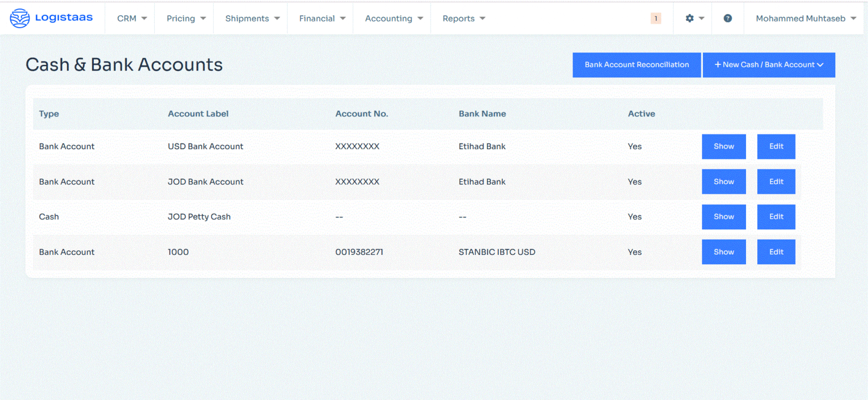Viewport: 868px width, 400px height.
Task: Click the help question mark icon
Action: tap(728, 18)
